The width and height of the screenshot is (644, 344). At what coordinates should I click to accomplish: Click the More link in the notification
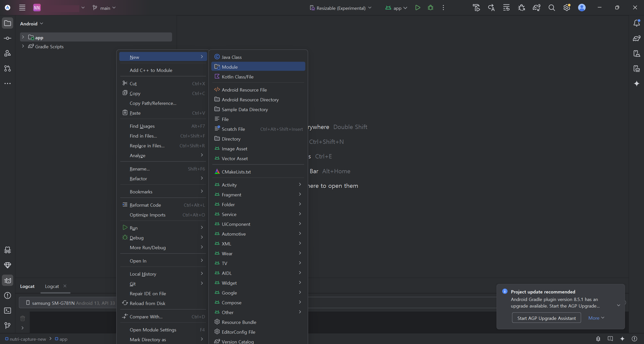pos(596,318)
